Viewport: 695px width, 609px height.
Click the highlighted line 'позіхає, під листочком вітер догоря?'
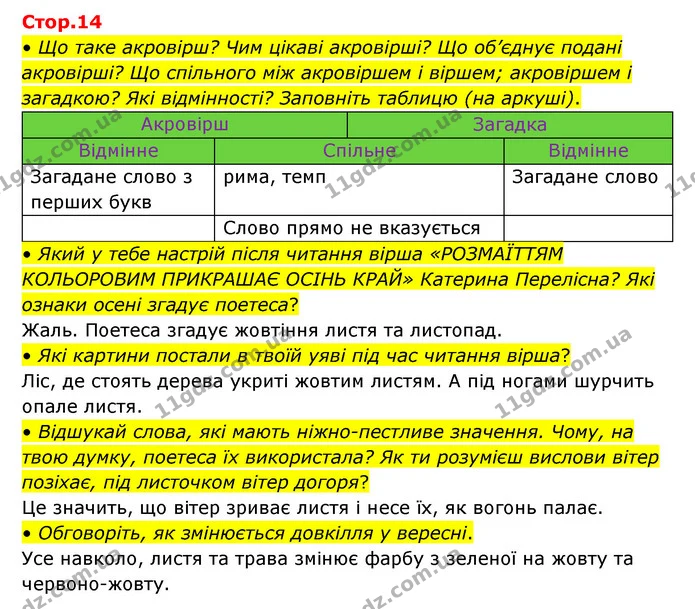coord(195,482)
